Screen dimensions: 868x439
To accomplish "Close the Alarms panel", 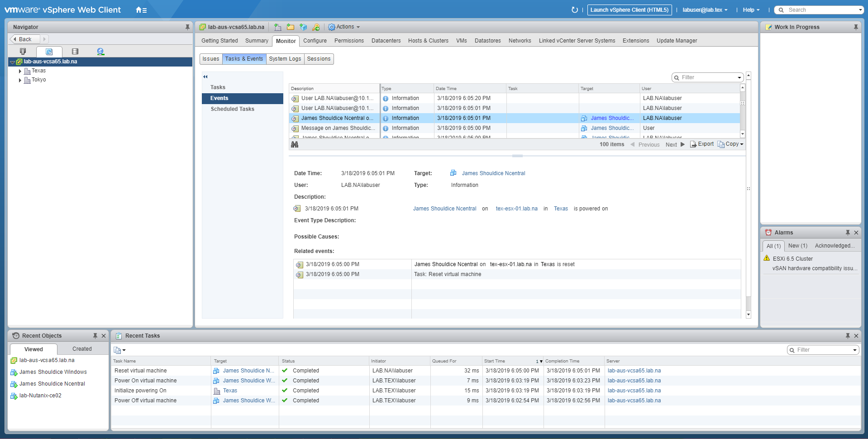I will click(x=856, y=233).
